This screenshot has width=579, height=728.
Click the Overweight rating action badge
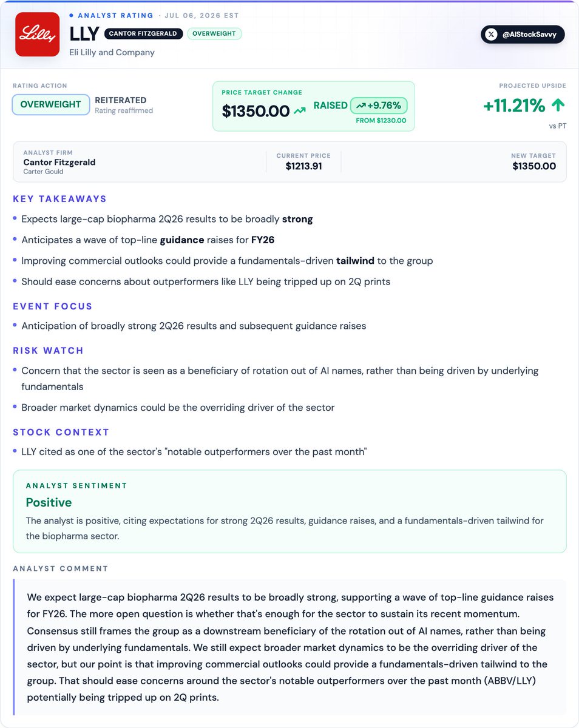coord(51,104)
